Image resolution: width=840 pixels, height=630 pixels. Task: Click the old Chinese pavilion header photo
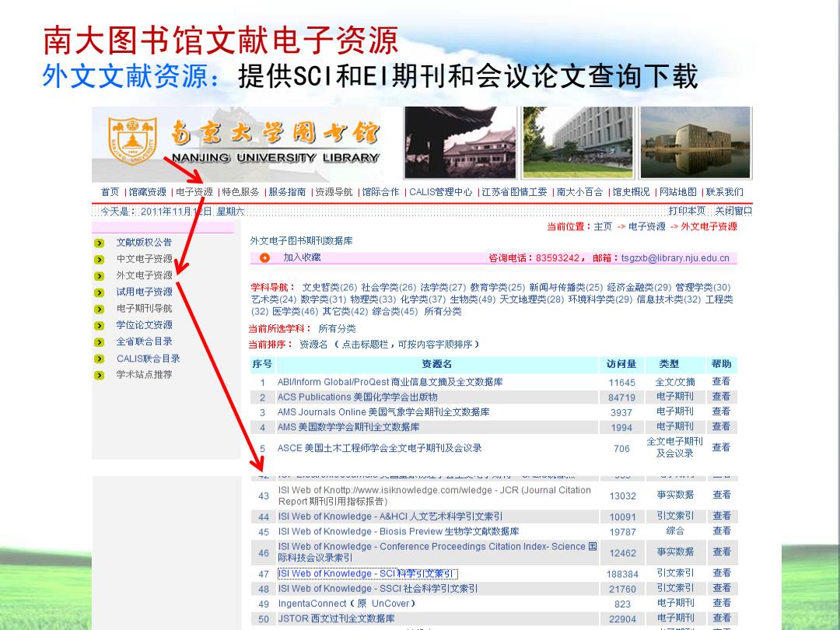[x=460, y=142]
